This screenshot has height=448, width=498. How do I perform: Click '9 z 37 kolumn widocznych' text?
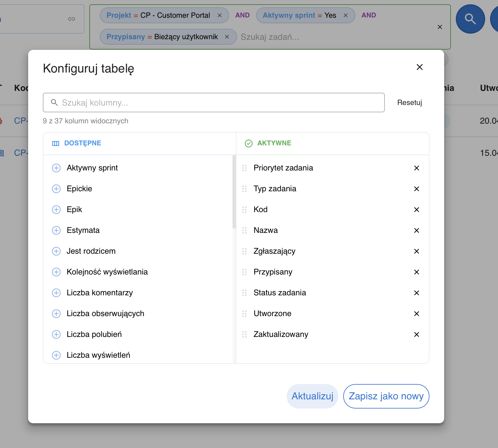click(x=86, y=121)
